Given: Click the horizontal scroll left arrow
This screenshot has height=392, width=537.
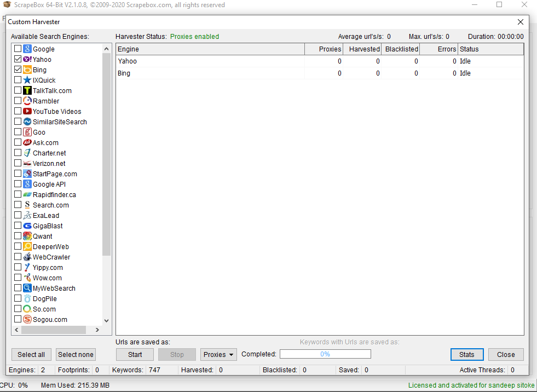Looking at the screenshot, I should [x=16, y=330].
